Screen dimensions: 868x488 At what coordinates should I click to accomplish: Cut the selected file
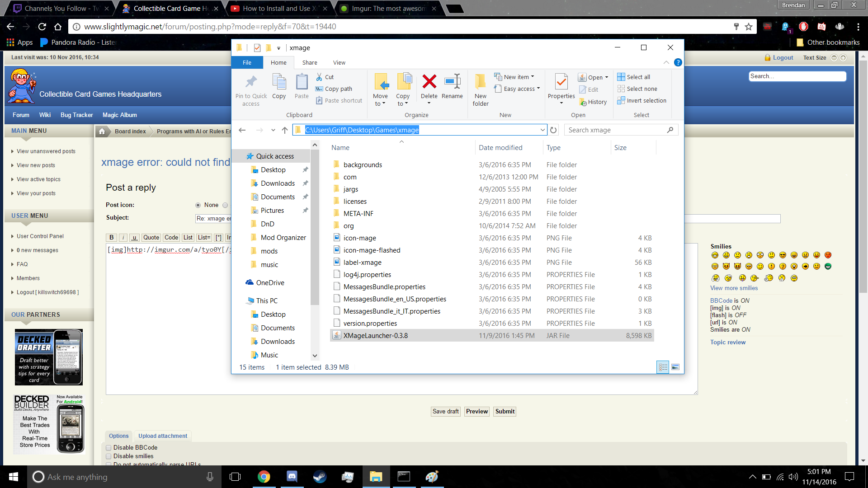tap(325, 77)
